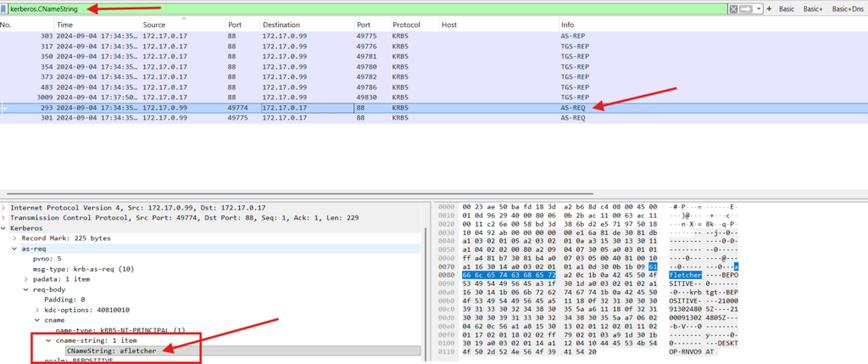Open the recent filters dropdown arrow
Viewport: 868px width, 364px height.
click(x=759, y=8)
